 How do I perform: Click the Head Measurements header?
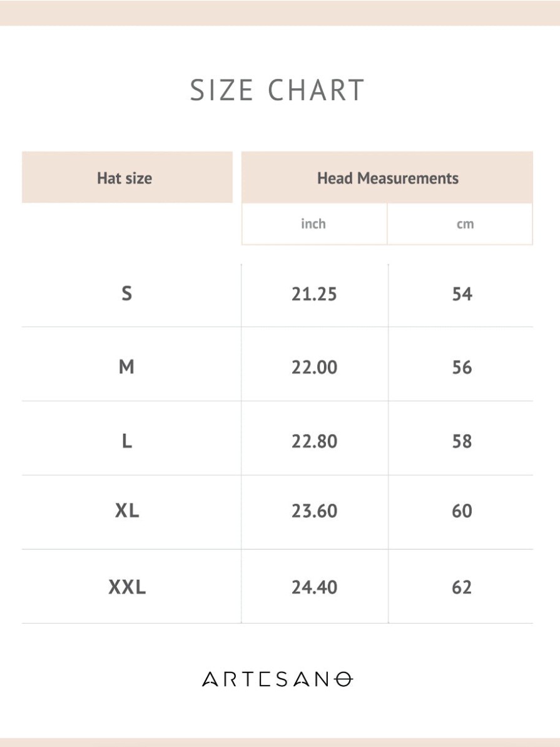387,178
